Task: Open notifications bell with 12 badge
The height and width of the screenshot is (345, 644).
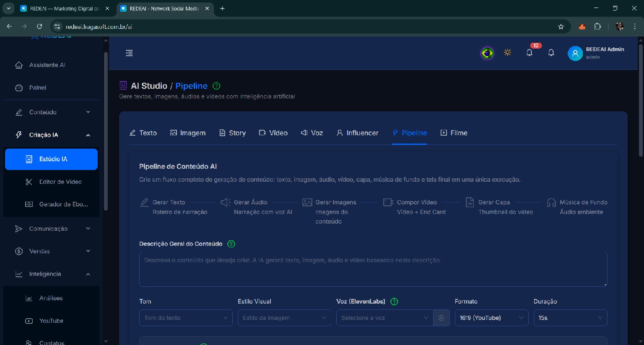Action: tap(530, 53)
